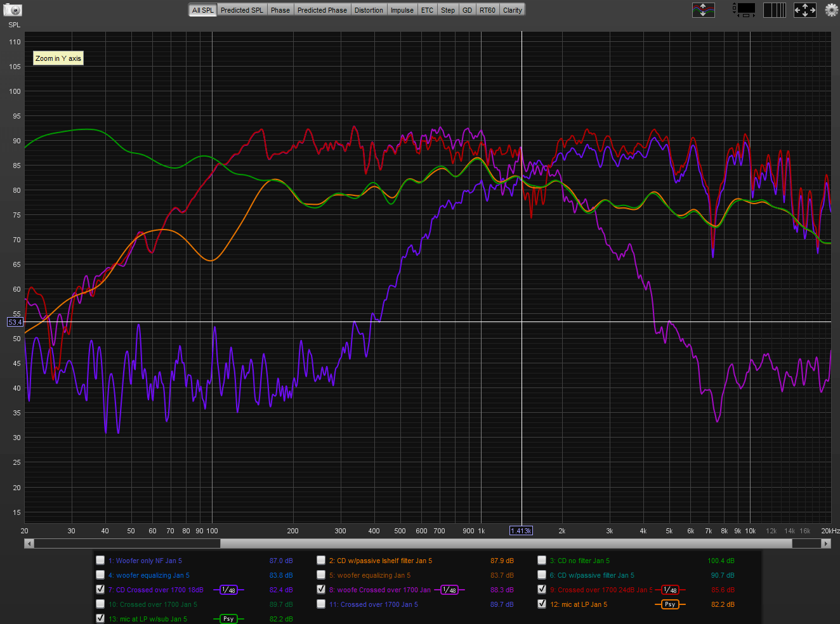Click the '6: CD w/passive filter Jan 5' label
Screen dimensions: 840x624
click(x=592, y=575)
